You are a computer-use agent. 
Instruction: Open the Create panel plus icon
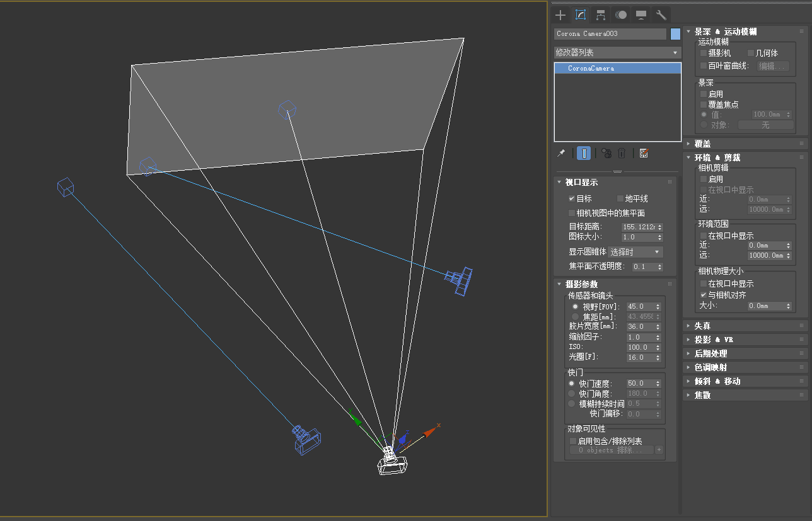(560, 15)
